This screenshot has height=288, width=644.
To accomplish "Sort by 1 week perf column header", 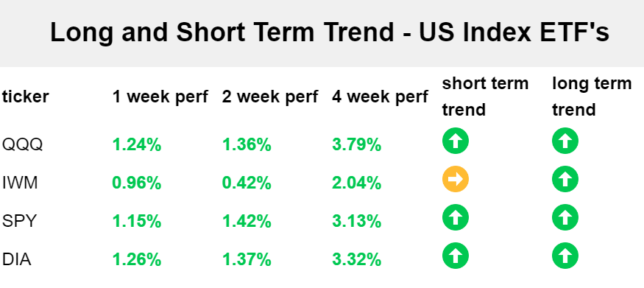I will pyautogui.click(x=160, y=97).
